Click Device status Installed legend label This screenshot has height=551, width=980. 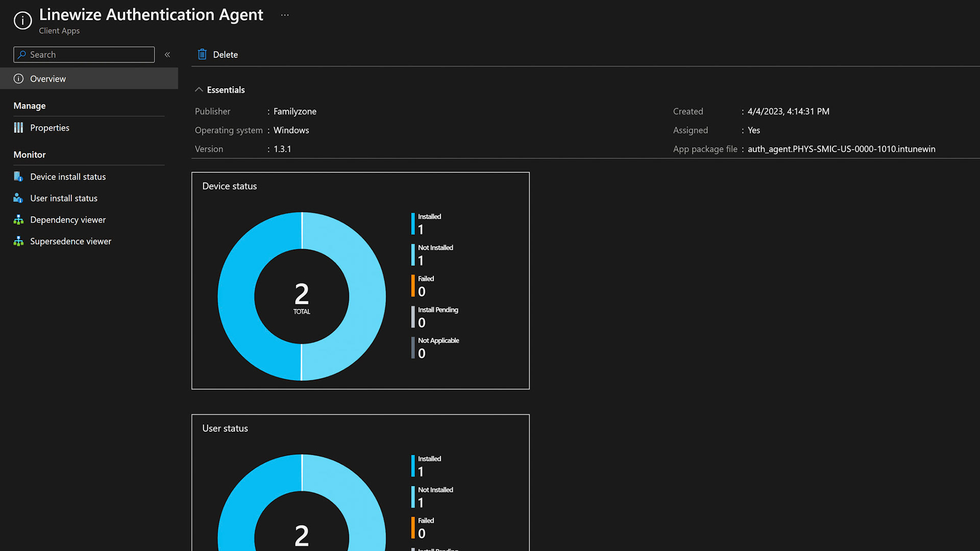click(429, 217)
